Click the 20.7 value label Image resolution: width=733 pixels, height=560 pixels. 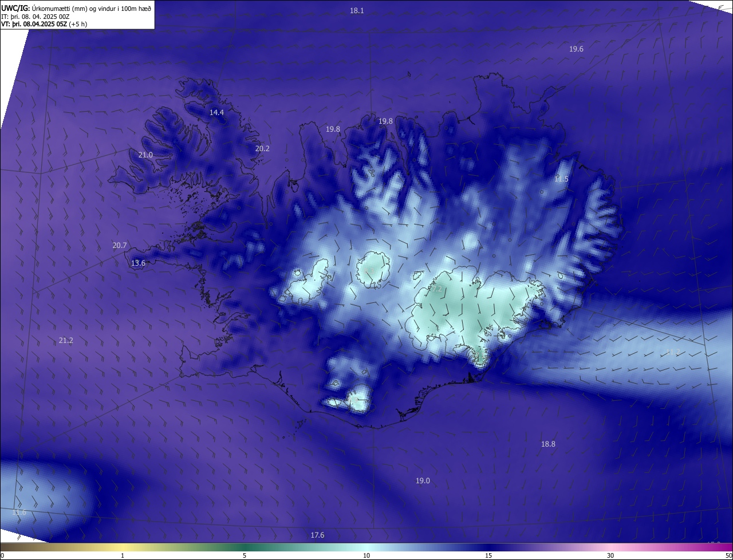(119, 246)
